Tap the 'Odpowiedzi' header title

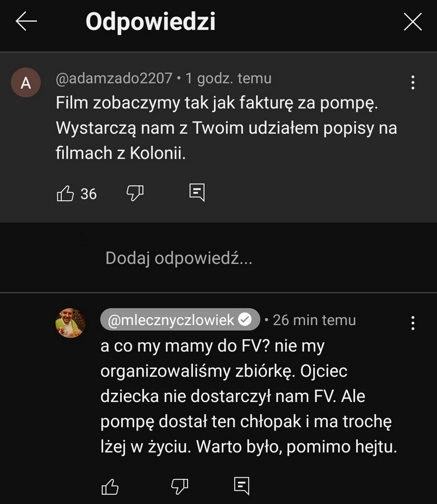point(150,22)
